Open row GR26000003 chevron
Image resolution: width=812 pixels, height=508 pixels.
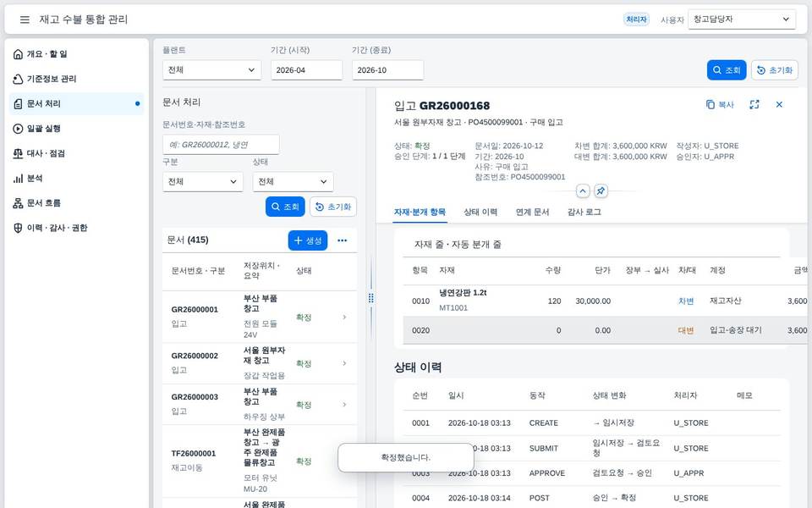pyautogui.click(x=344, y=405)
